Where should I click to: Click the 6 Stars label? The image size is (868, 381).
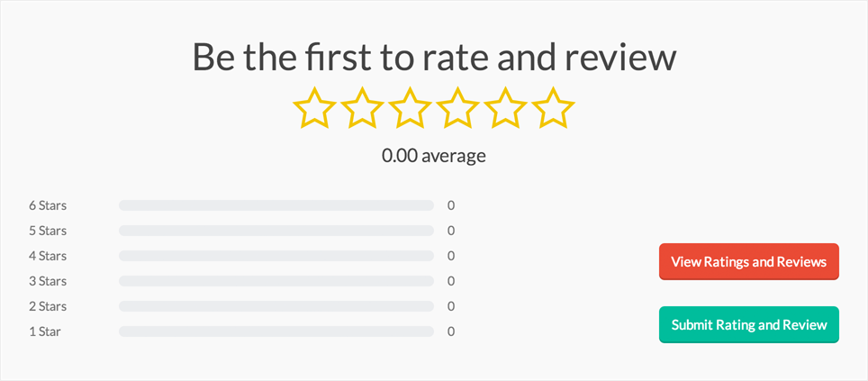[x=48, y=205]
